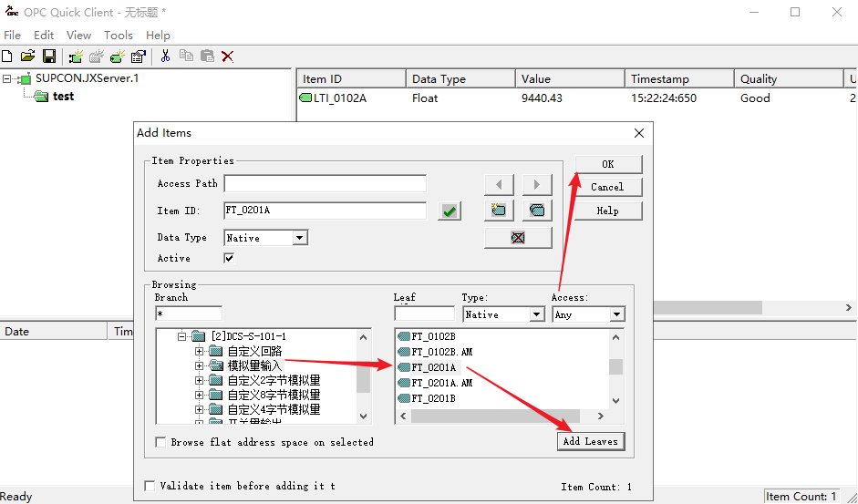Click the Leaf filter field

[425, 314]
